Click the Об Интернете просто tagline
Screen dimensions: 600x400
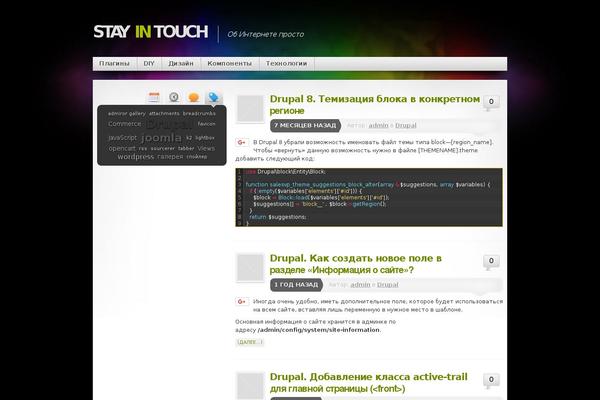pos(266,34)
